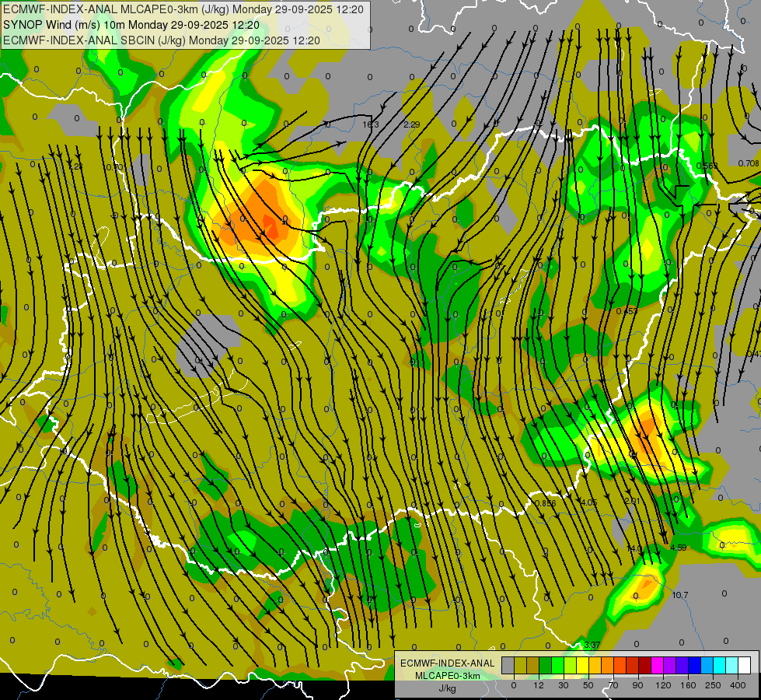This screenshot has width=761, height=700.
Task: Click the wind value 10.7 on map
Action: click(x=680, y=594)
